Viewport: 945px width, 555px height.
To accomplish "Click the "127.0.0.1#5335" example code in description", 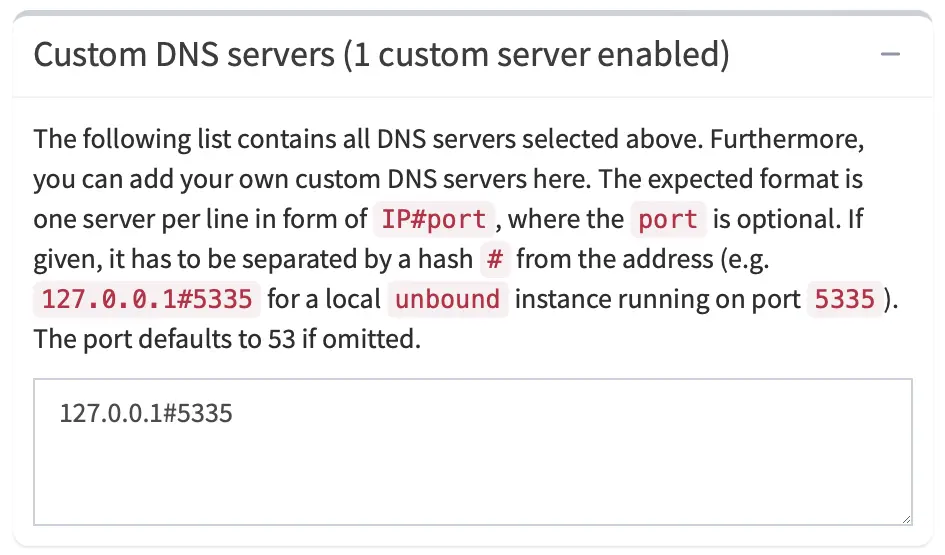I will 150,299.
